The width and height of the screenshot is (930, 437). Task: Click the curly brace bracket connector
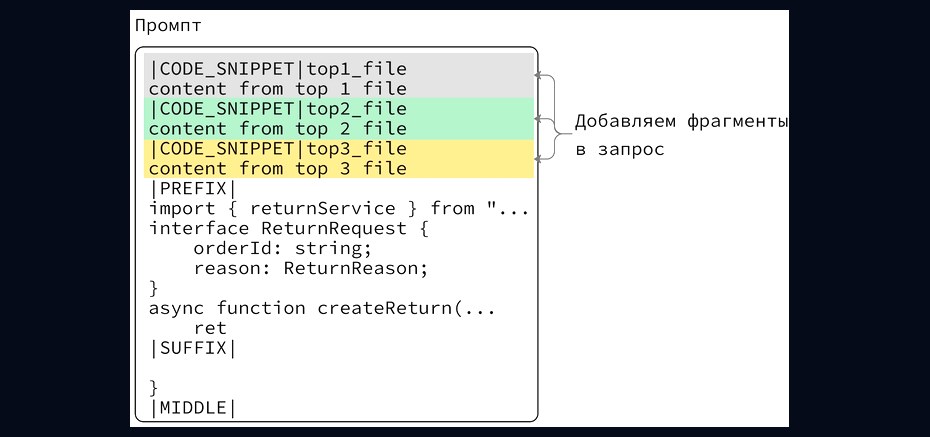point(554,117)
